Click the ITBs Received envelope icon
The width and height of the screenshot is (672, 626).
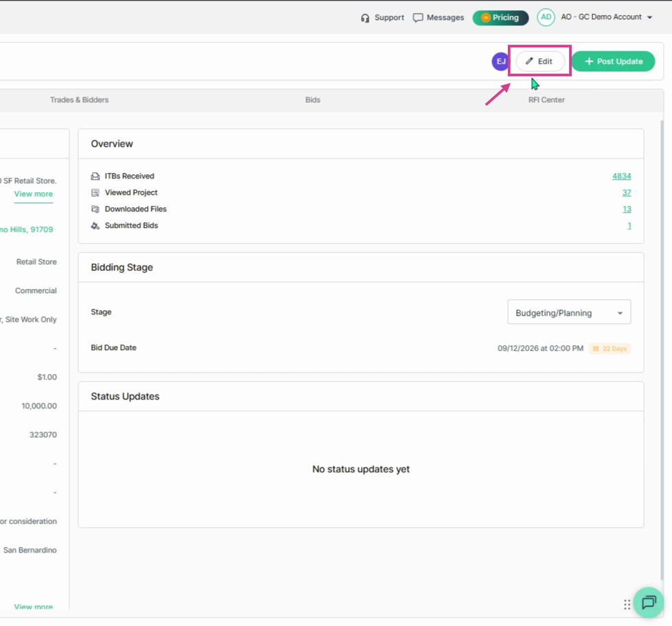95,176
